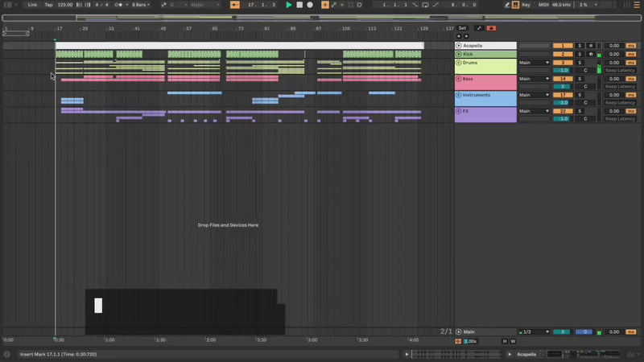Image resolution: width=644 pixels, height=362 pixels.
Task: Click the Link button
Action: 32,5
